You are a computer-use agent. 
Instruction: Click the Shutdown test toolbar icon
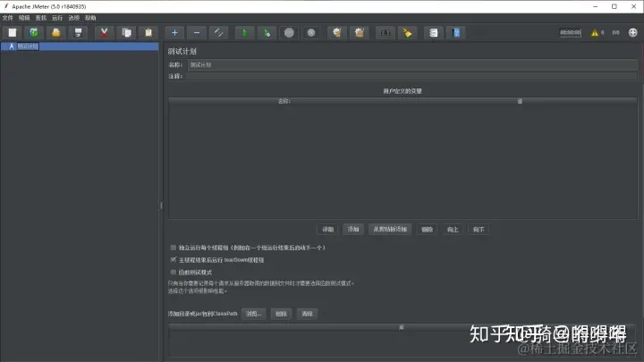tap(311, 33)
